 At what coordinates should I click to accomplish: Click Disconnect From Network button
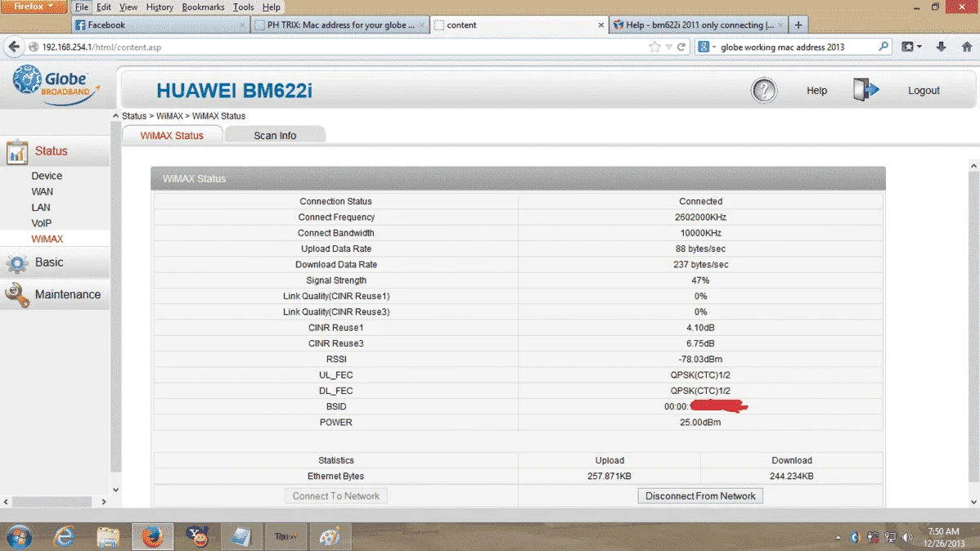point(700,496)
